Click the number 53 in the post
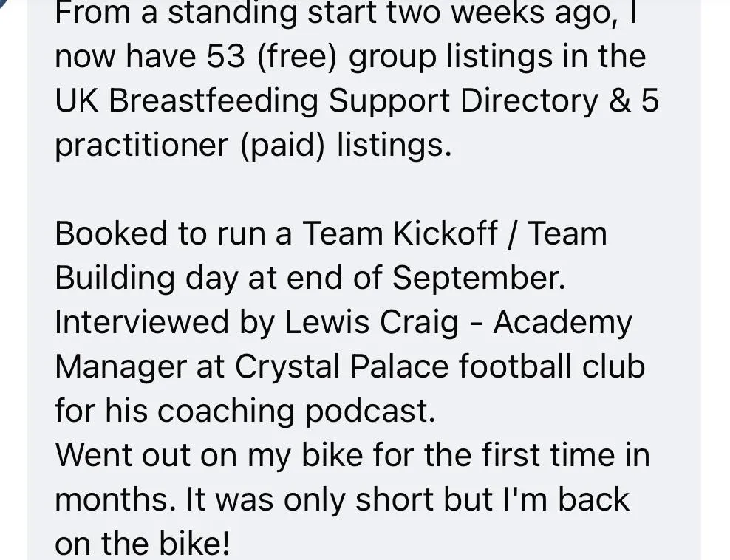The height and width of the screenshot is (560, 730). click(x=226, y=56)
